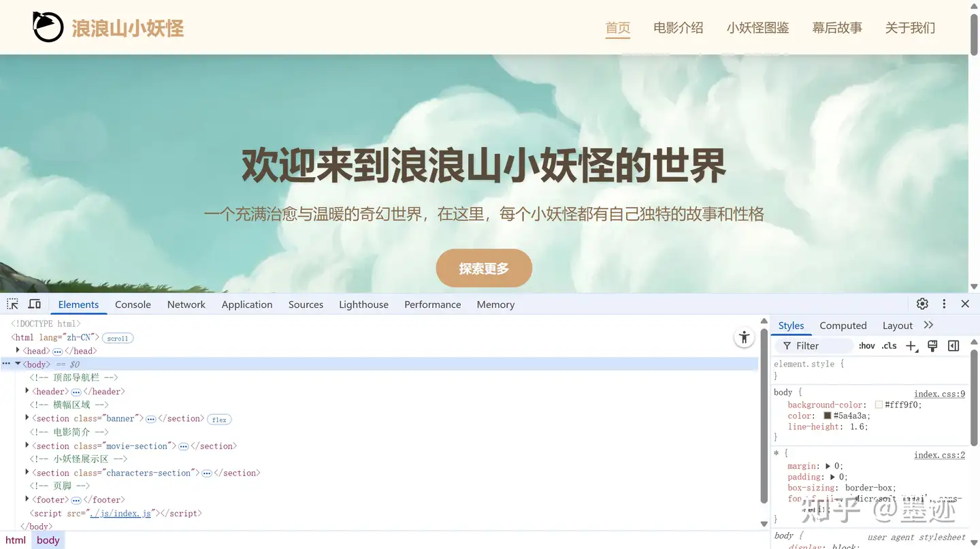Show more Styles pane tabs chevron
The width and height of the screenshot is (980, 549).
click(928, 325)
